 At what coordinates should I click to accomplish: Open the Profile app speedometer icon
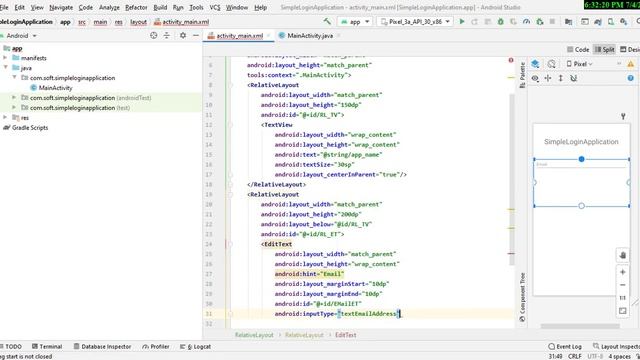[527, 22]
